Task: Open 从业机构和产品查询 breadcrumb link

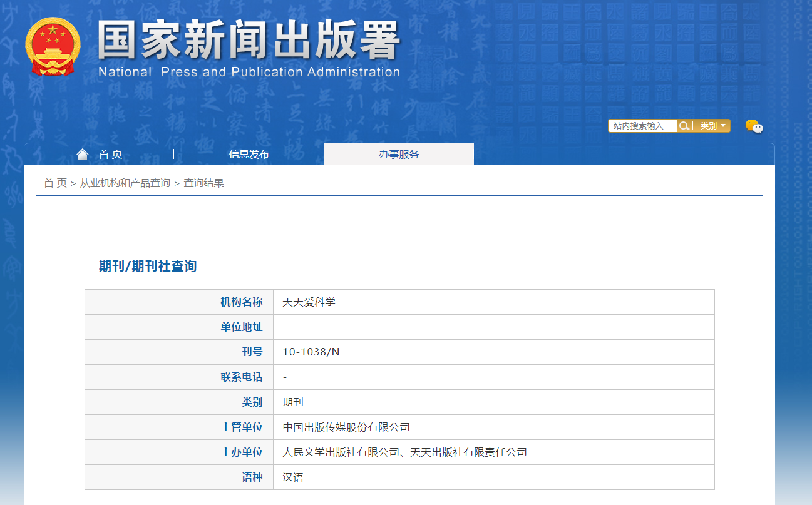Action: coord(125,183)
